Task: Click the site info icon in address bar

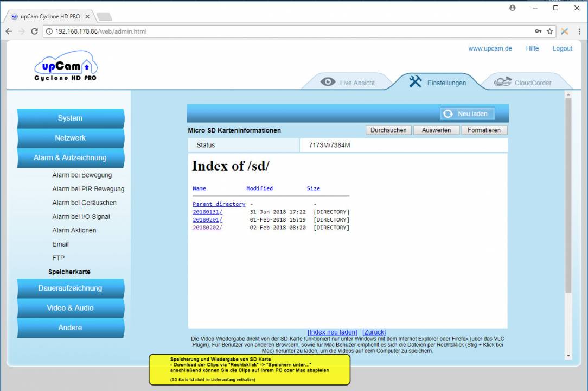Action: [x=49, y=31]
